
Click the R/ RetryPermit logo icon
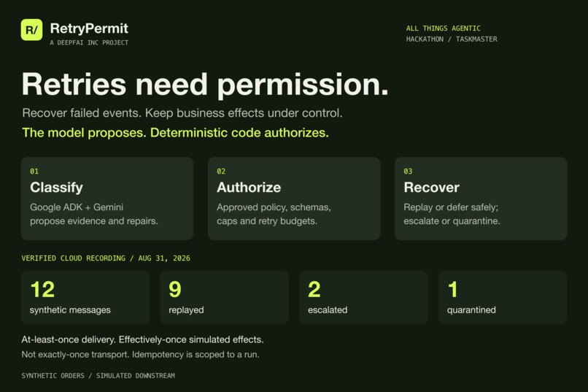(x=31, y=30)
